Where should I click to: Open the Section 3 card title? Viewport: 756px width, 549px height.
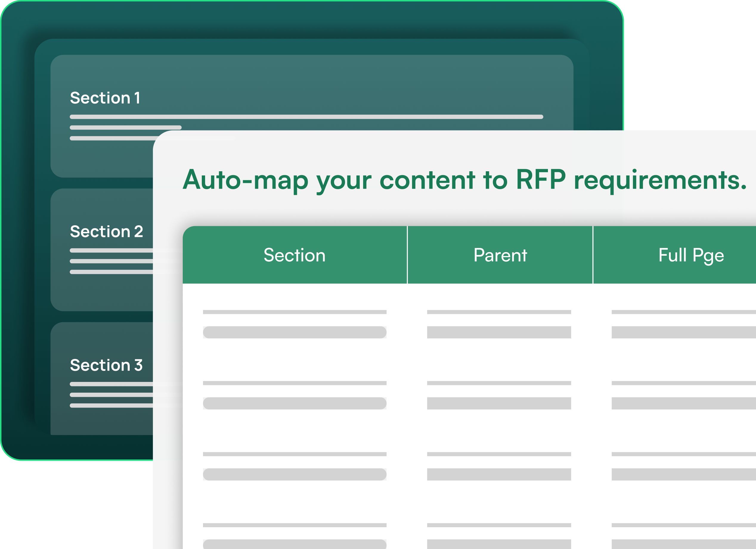[106, 365]
